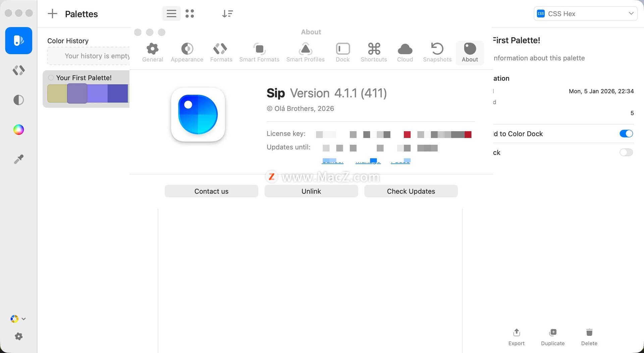Open the color wheel editor in sidebar
644x353 pixels.
click(x=18, y=130)
